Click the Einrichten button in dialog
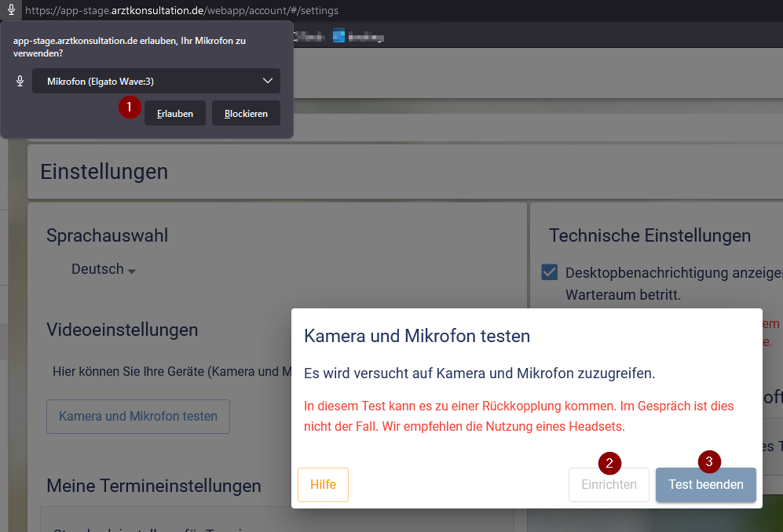 point(609,485)
